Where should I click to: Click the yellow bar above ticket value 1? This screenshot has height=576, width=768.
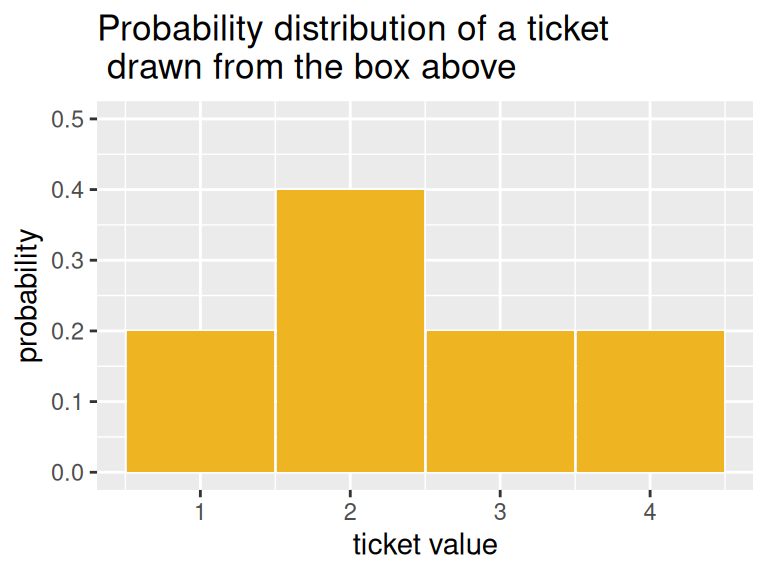point(200,401)
